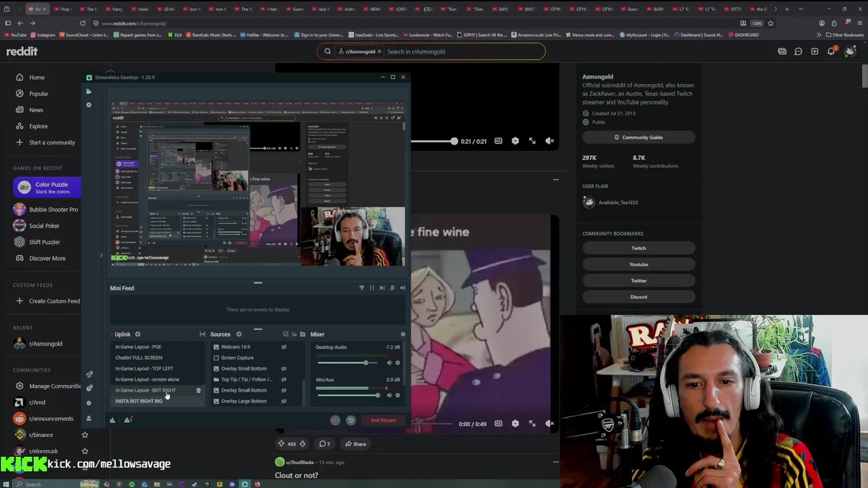Open Reddit advertise icon in header
Image resolution: width=868 pixels, height=488 pixels.
[x=782, y=52]
